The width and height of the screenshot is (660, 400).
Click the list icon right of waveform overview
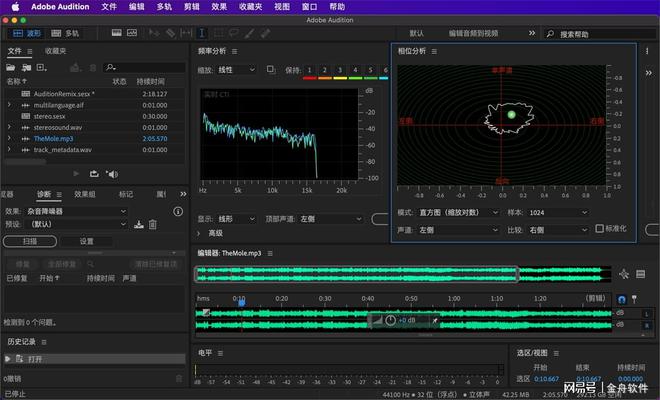pyautogui.click(x=640, y=274)
